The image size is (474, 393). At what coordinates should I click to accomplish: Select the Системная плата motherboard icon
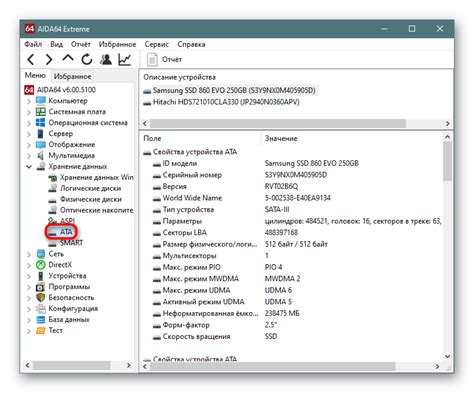[41, 111]
